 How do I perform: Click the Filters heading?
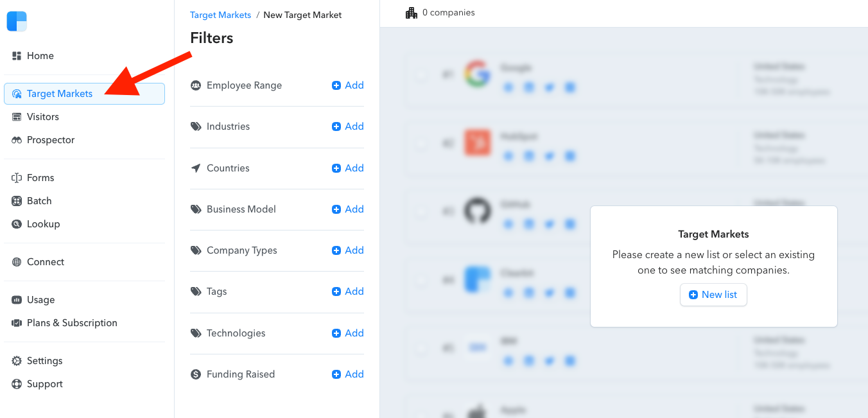pos(212,38)
